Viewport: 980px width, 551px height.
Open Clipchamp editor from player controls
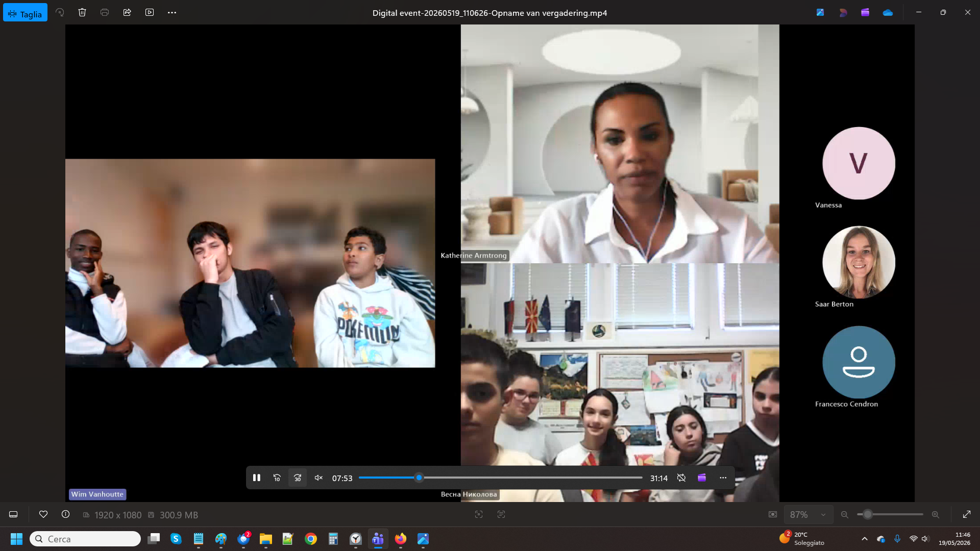coord(702,478)
